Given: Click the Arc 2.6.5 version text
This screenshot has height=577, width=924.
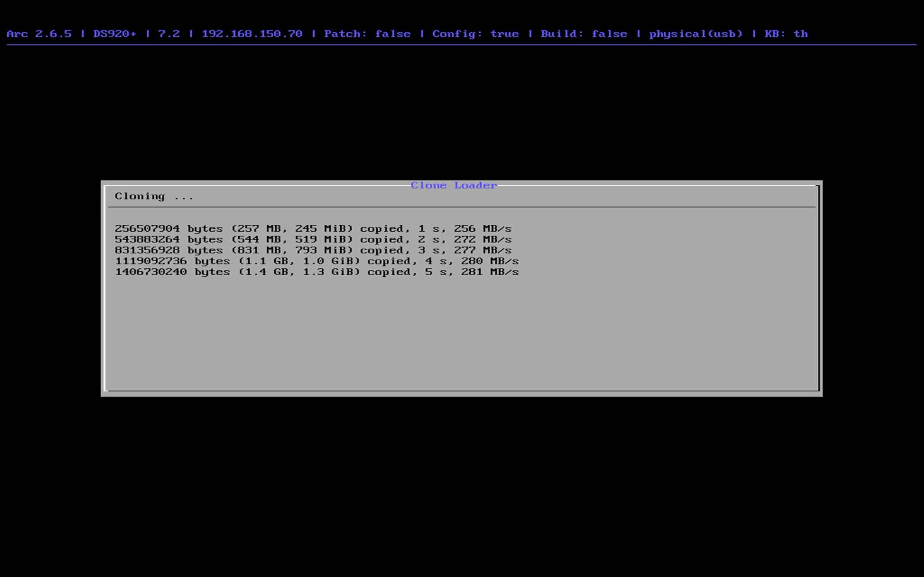Looking at the screenshot, I should tap(39, 34).
